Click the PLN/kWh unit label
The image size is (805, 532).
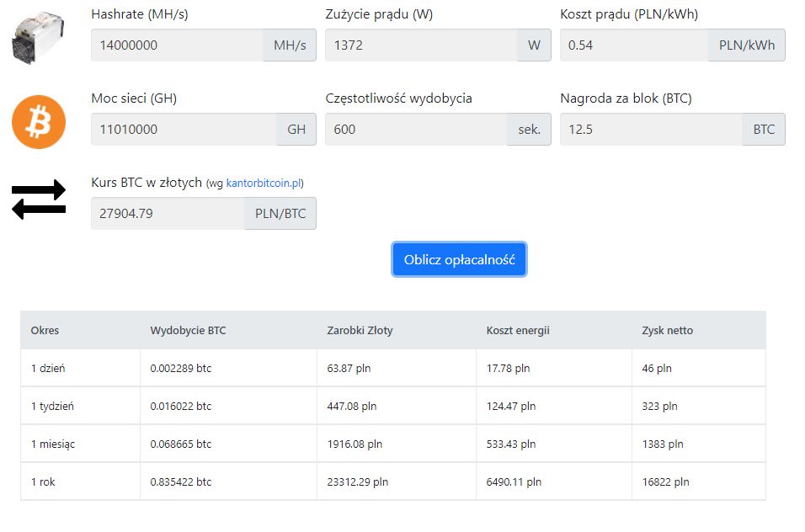746,45
